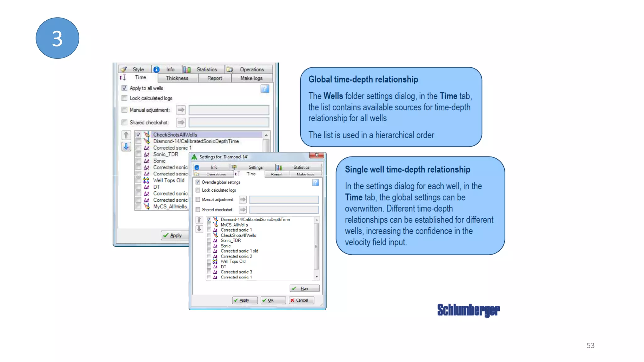Click the help question mark in Wells dialog
This screenshot has height=362, width=644.
(x=265, y=89)
